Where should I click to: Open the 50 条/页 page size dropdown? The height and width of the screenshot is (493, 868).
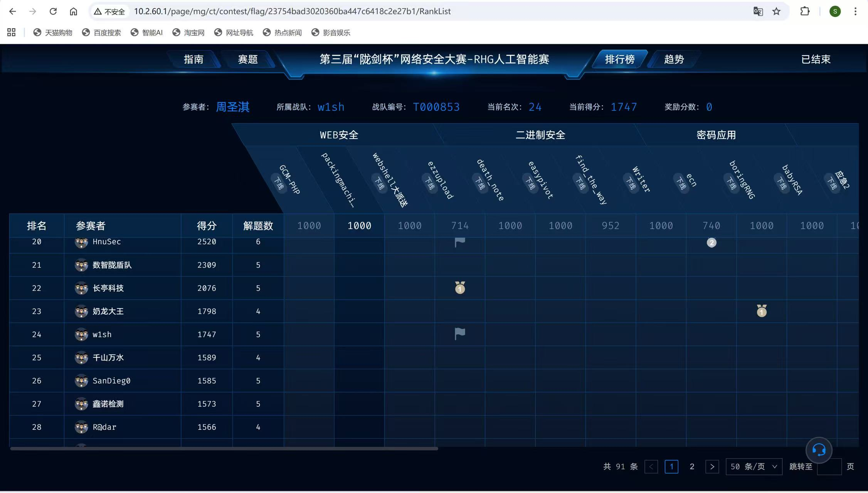[754, 466]
